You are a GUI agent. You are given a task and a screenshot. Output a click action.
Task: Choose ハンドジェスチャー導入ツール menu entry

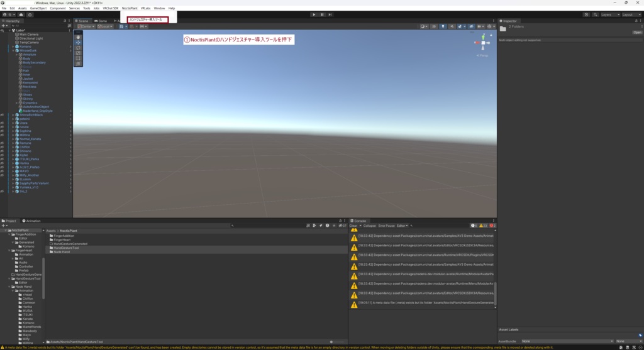point(147,19)
